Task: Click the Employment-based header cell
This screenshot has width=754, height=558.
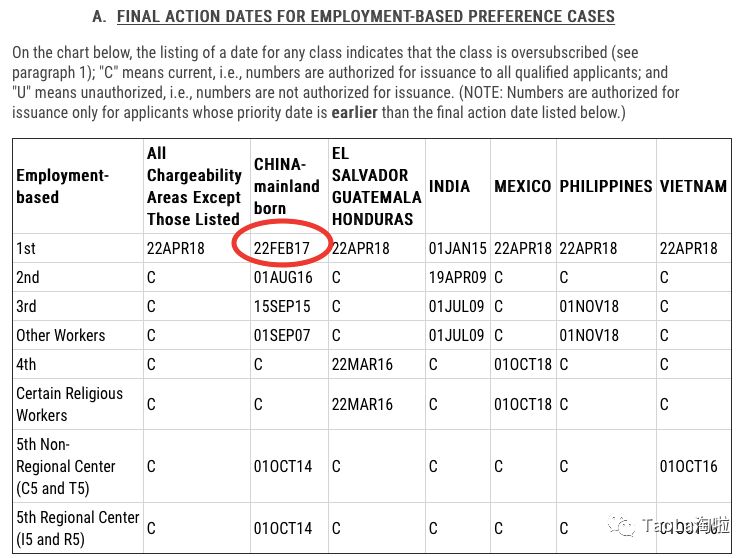Action: point(62,186)
